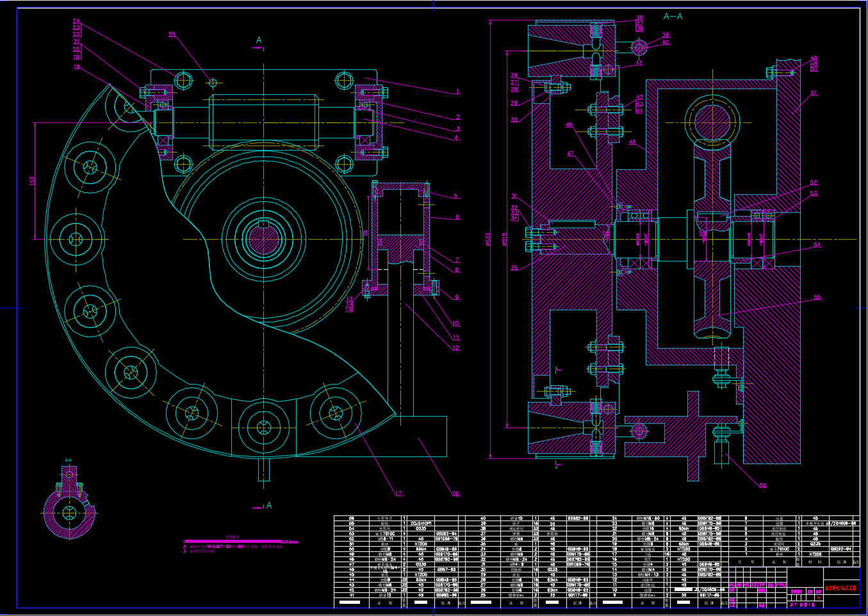Select part callout number 25
Viewport: 868px width, 616px height.
point(172,35)
